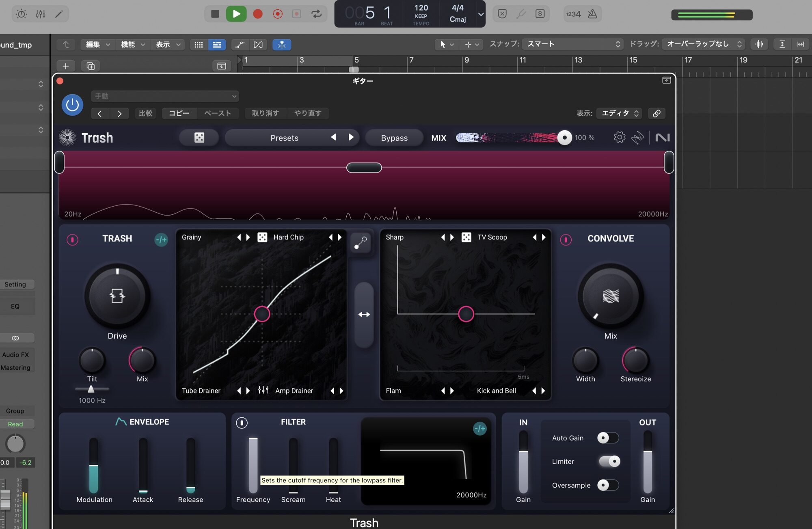Click the duplicate track icon
This screenshot has height=529, width=812.
91,66
